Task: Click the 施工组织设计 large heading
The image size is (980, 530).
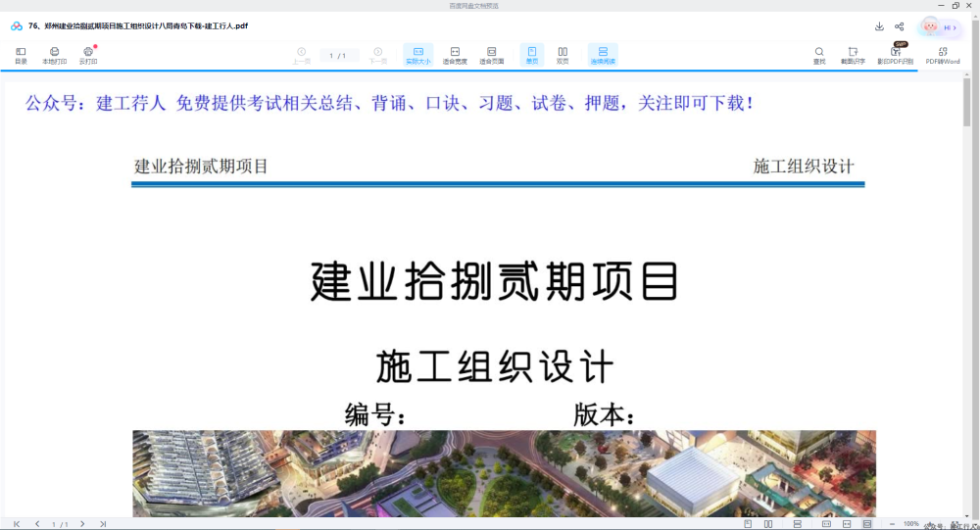Action: click(495, 366)
